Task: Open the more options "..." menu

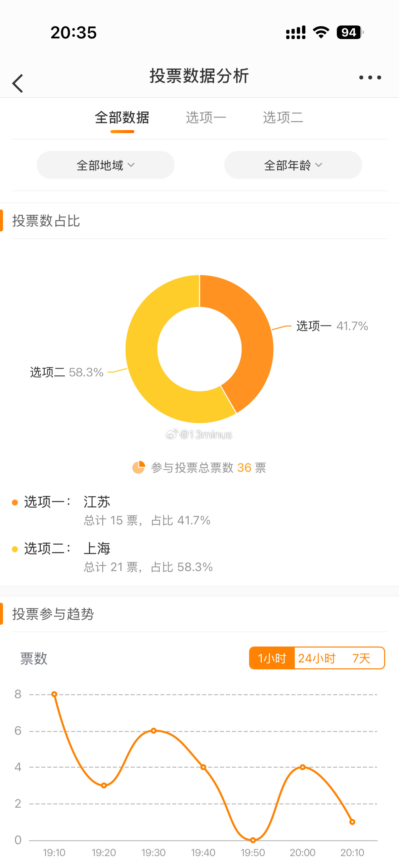Action: pos(370,77)
